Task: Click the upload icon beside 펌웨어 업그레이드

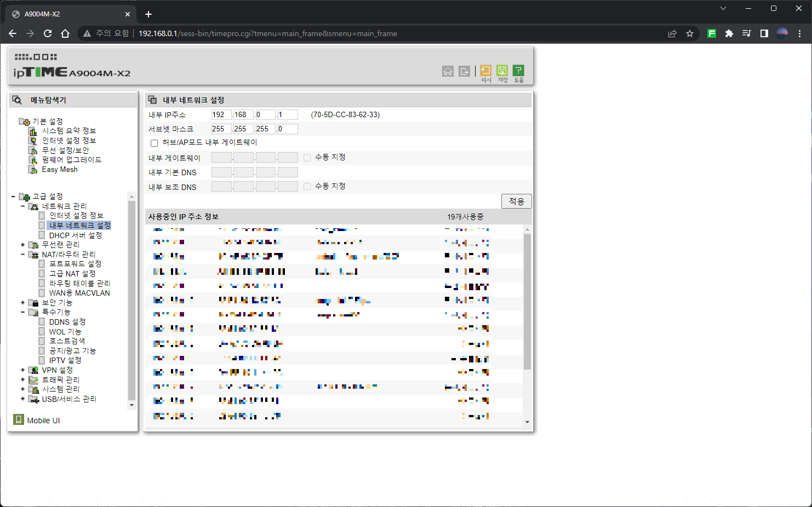Action: pyautogui.click(x=31, y=159)
